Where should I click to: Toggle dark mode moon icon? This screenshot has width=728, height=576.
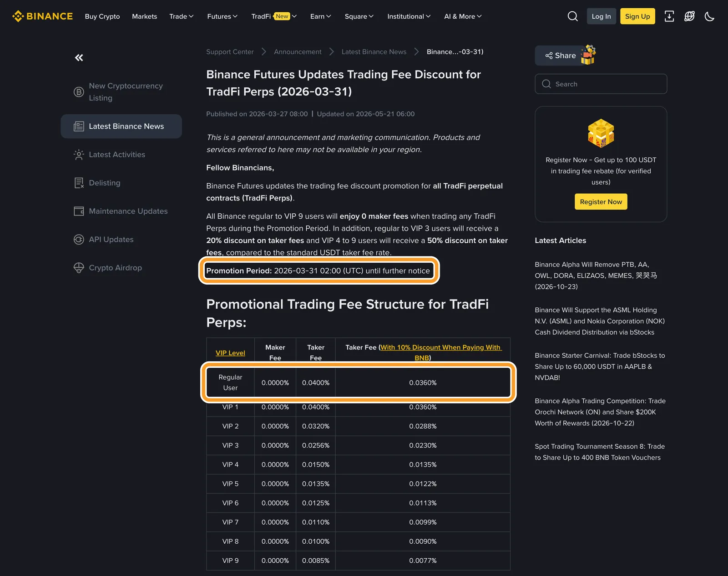point(709,16)
